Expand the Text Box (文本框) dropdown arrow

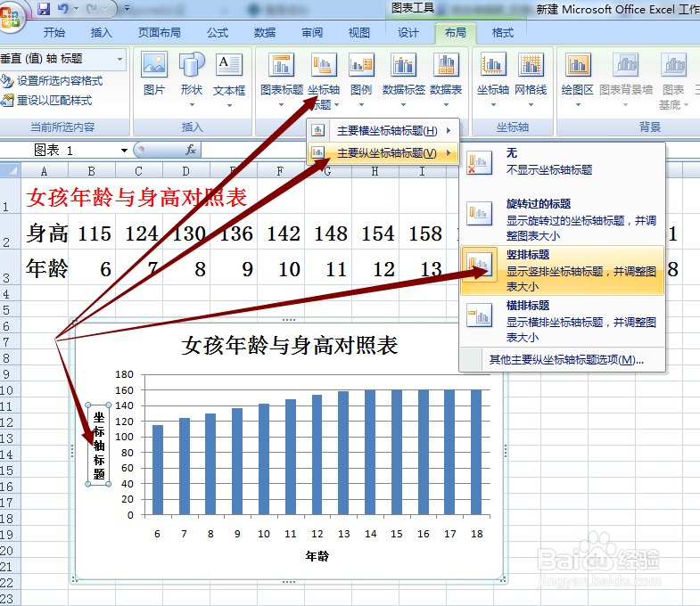(229, 105)
